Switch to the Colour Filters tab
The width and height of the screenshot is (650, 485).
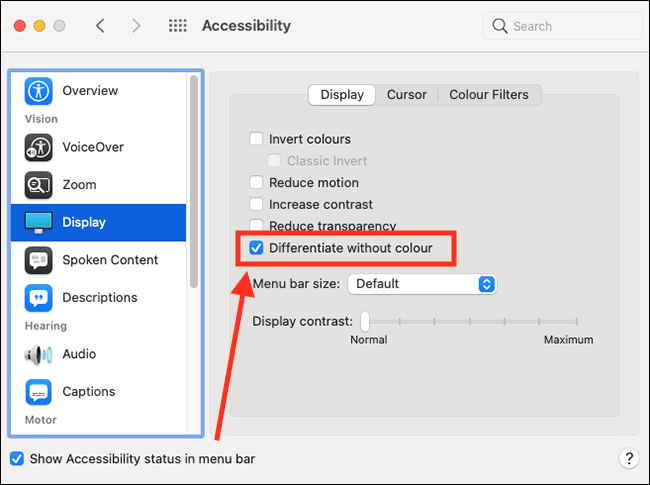[489, 95]
